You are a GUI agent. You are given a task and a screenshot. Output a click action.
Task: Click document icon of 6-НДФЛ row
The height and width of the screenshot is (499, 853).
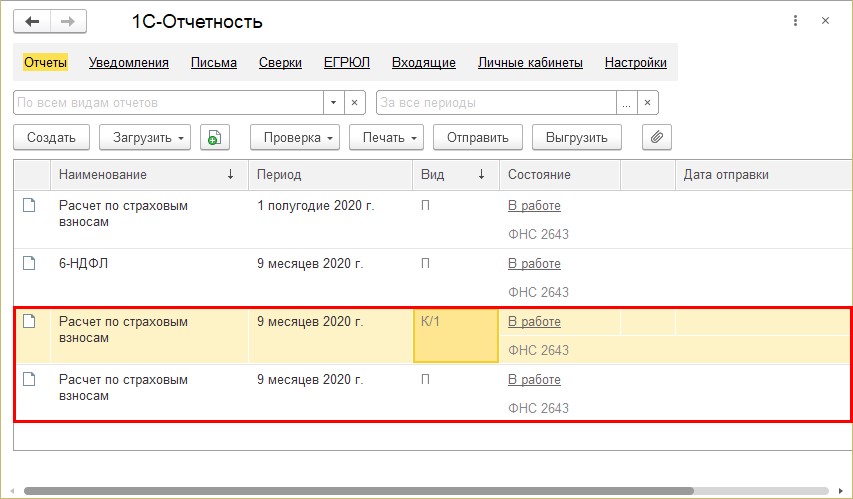point(29,263)
